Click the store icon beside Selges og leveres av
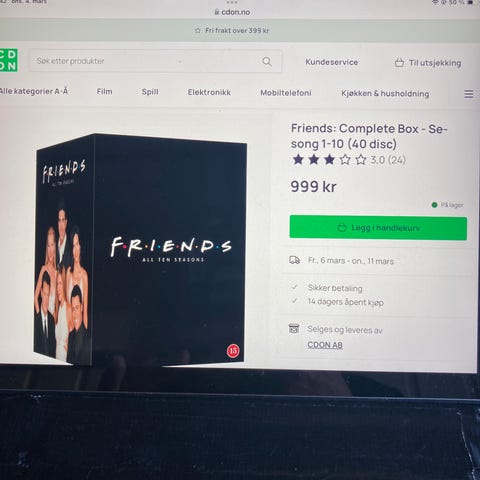Viewport: 480px width, 480px height. point(294,328)
